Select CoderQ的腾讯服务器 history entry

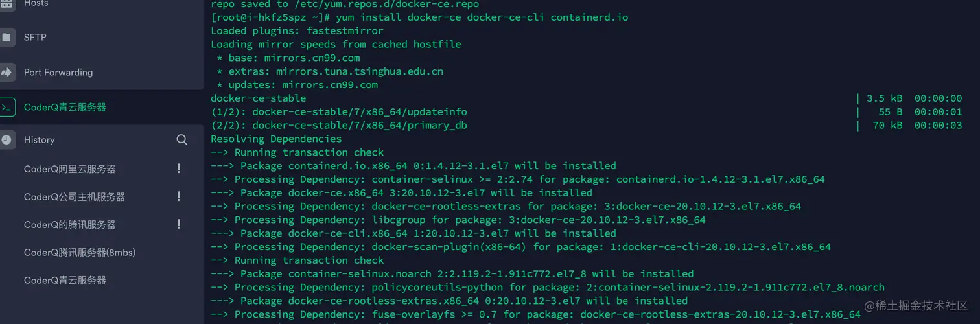click(70, 225)
